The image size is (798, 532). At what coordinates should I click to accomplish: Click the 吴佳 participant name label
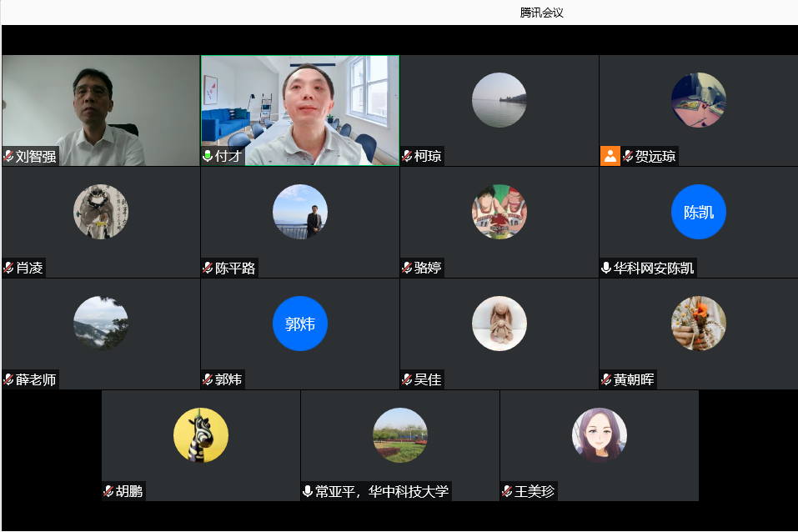click(428, 380)
